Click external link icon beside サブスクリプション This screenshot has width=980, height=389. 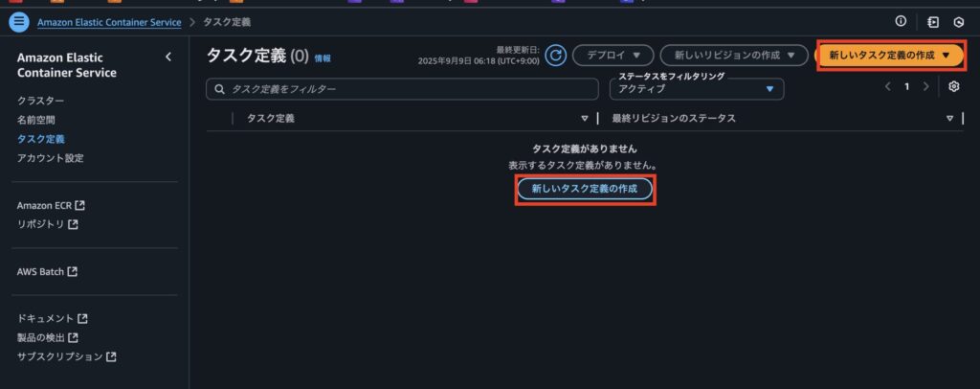[x=111, y=356]
